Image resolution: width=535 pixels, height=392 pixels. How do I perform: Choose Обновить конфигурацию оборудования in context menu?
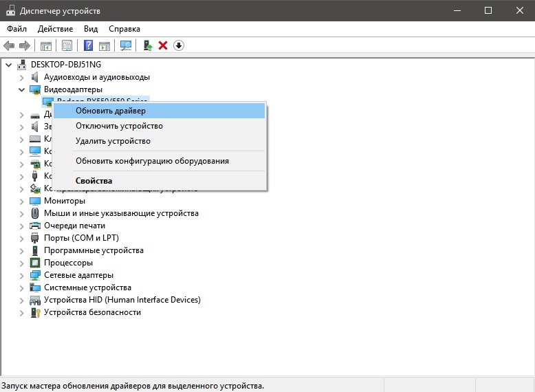tap(159, 161)
